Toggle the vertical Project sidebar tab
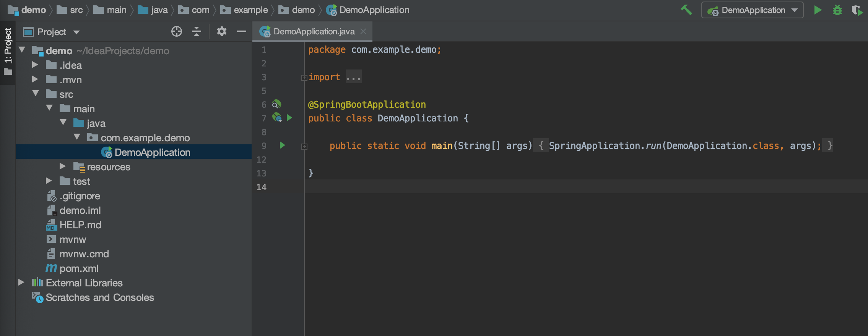The image size is (868, 336). (x=8, y=50)
